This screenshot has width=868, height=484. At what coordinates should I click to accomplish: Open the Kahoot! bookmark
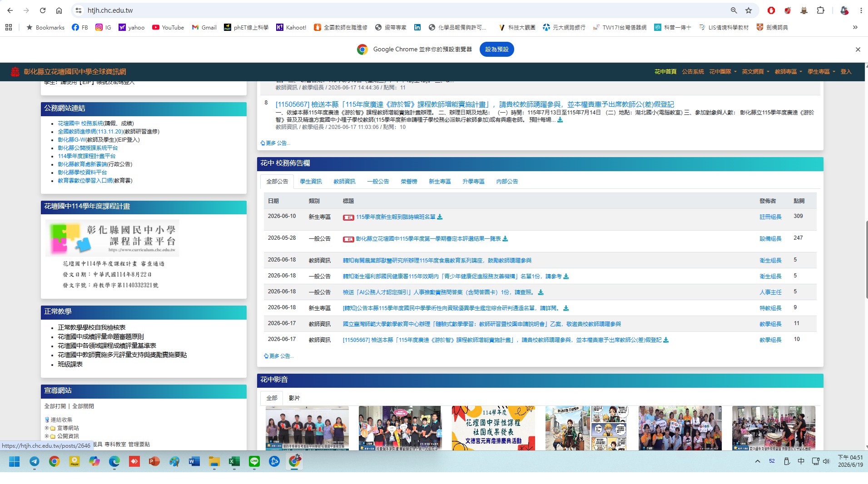[291, 27]
